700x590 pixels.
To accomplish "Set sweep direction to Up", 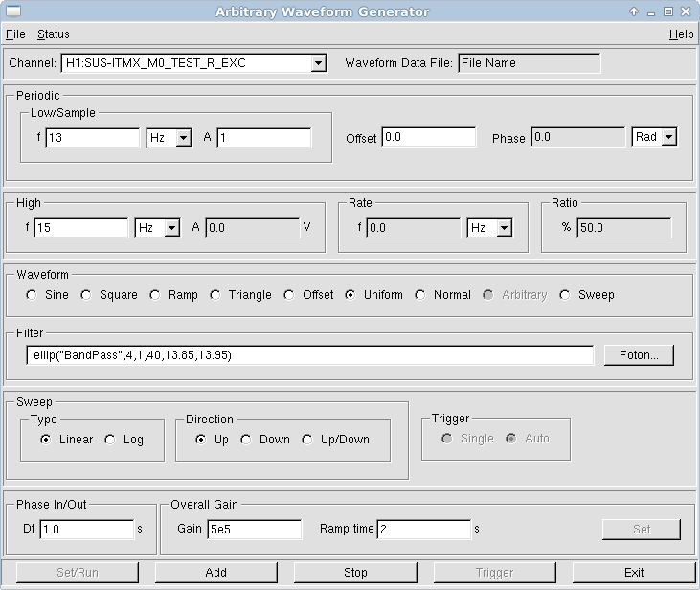I will [201, 440].
